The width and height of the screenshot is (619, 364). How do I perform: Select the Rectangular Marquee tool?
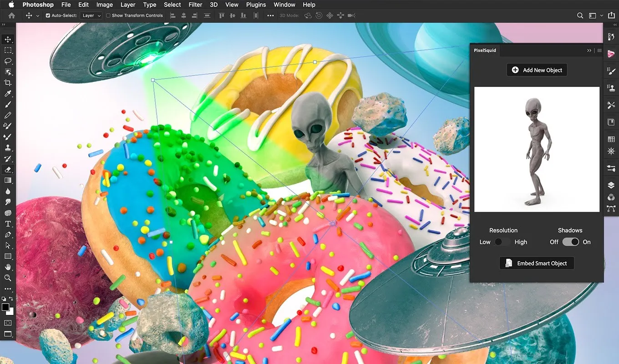8,51
